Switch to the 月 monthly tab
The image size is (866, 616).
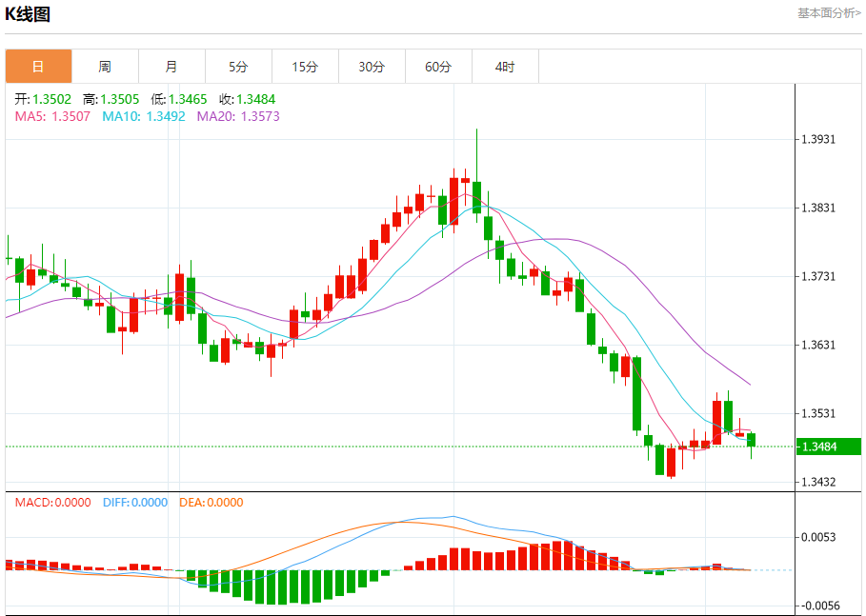(x=171, y=67)
